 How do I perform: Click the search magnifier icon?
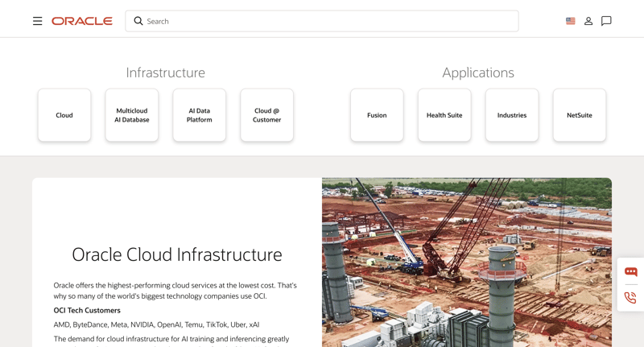click(x=138, y=21)
